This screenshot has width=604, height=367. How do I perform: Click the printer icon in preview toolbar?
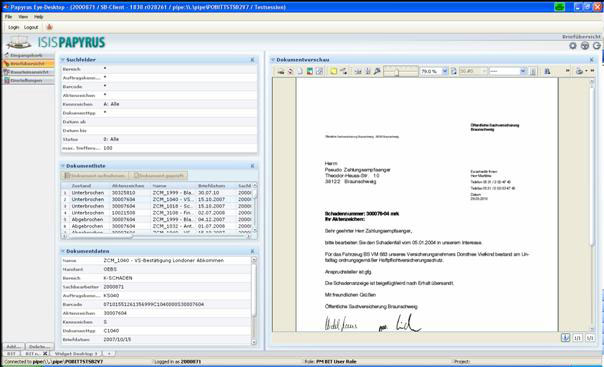click(579, 71)
